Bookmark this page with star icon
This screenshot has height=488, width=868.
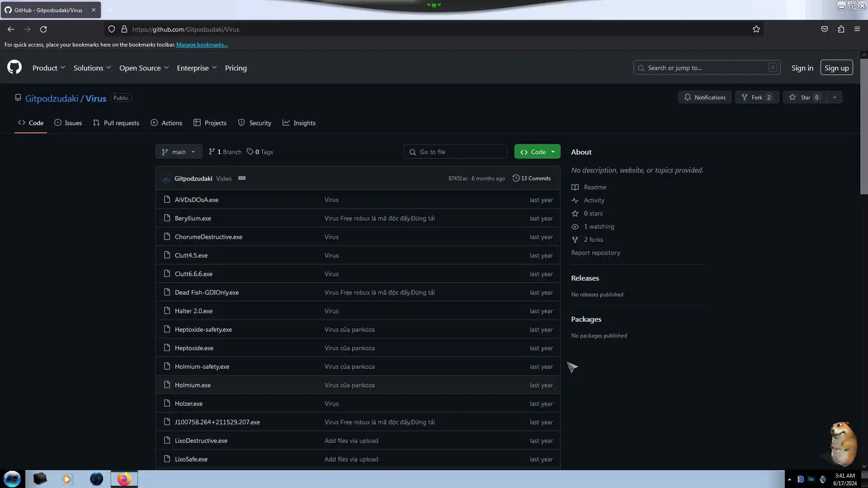click(x=756, y=29)
